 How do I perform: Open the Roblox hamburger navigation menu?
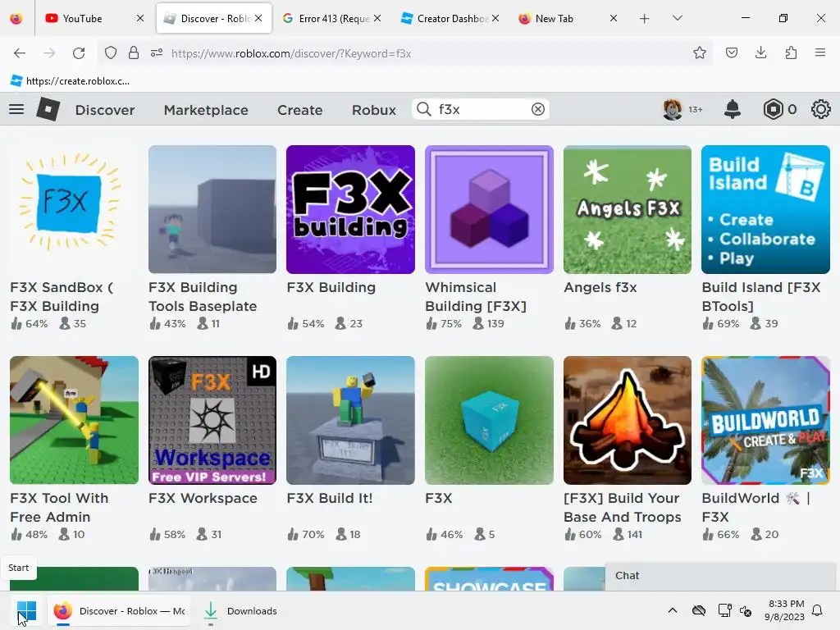[16, 109]
